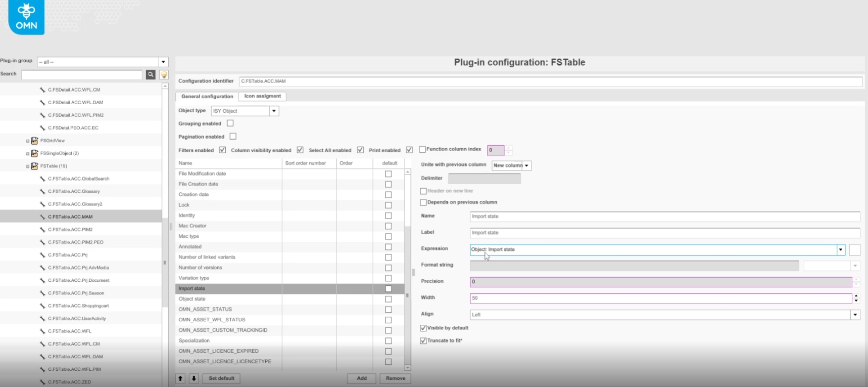Screen dimensions: 868x387
Task: Click wrench icon beside C.FSTable.ACC.WFL.DAM
Action: tap(42, 357)
